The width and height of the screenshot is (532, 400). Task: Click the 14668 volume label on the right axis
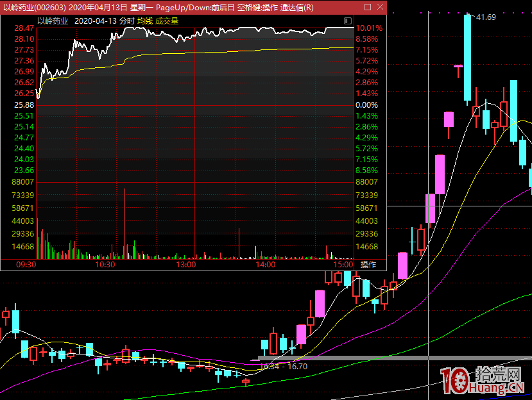[367, 246]
